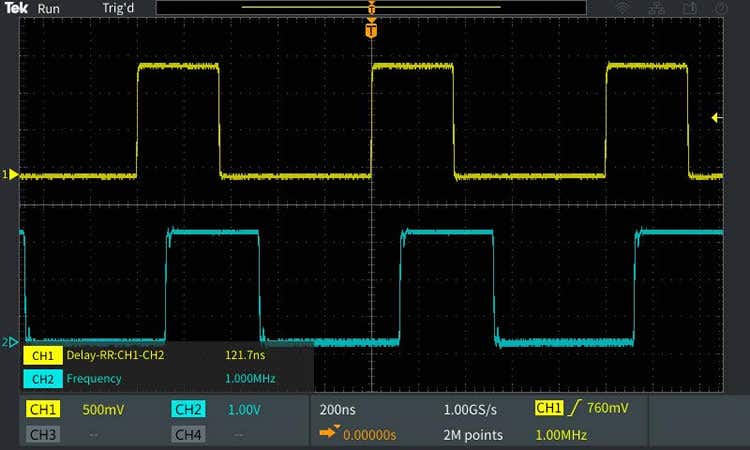Select the yellow trigger level arrow
750x450 pixels.
[x=717, y=117]
